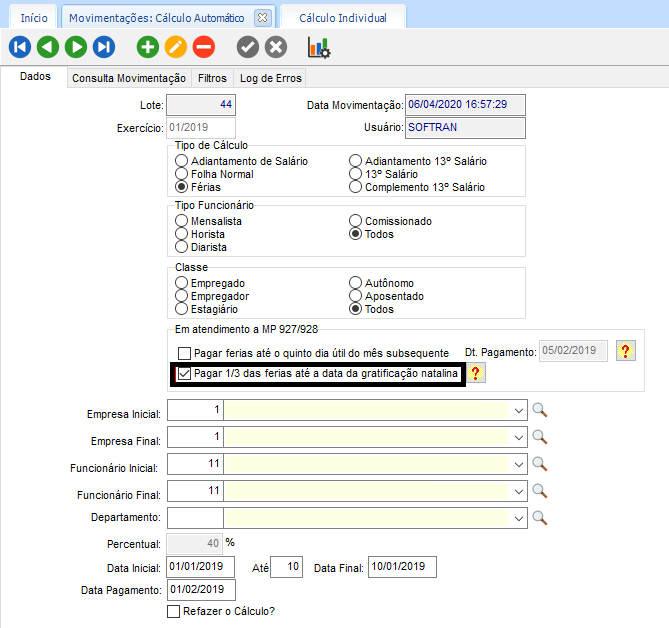Open Consulta Movimentação sub-tab
The image size is (669, 628).
click(129, 78)
